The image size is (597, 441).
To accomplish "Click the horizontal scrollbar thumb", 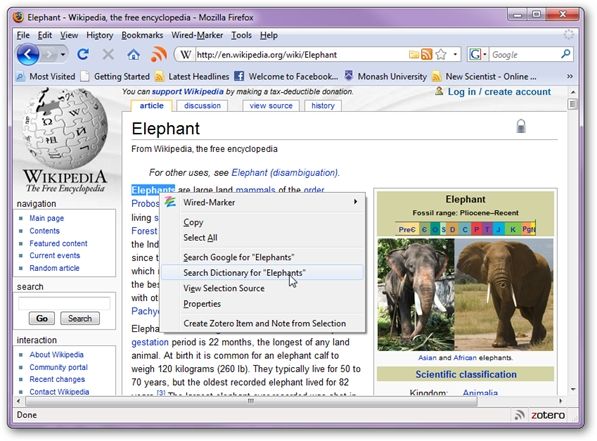I will point(251,401).
